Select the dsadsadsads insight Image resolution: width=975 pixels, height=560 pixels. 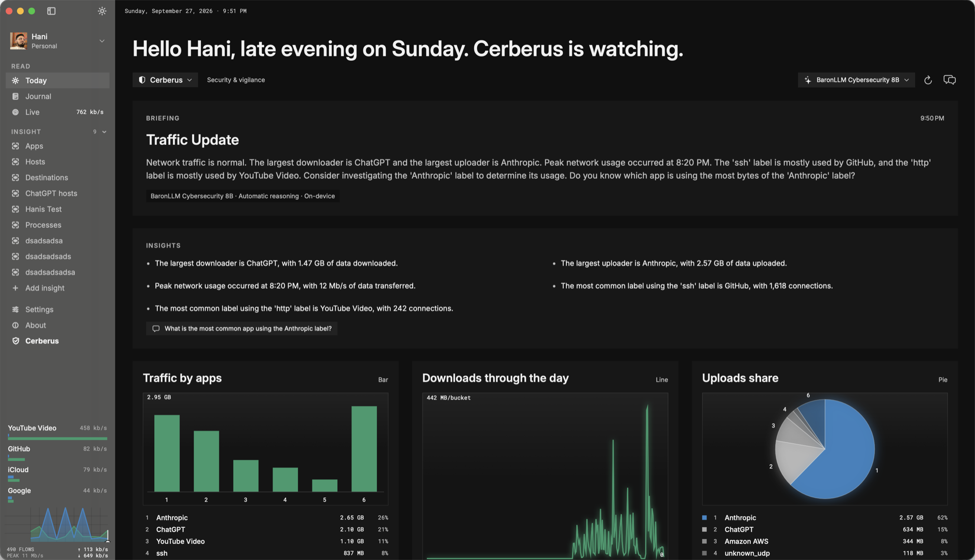pyautogui.click(x=58, y=256)
